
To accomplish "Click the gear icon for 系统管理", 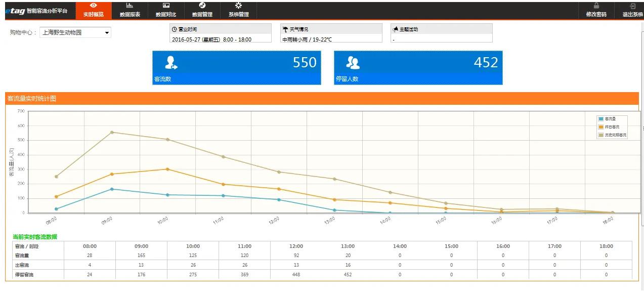I will click(238, 6).
